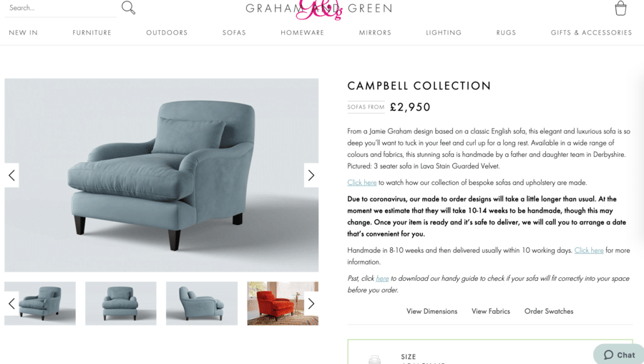Open Gifts & Accessories menu
Image resolution: width=644 pixels, height=364 pixels.
tap(591, 32)
